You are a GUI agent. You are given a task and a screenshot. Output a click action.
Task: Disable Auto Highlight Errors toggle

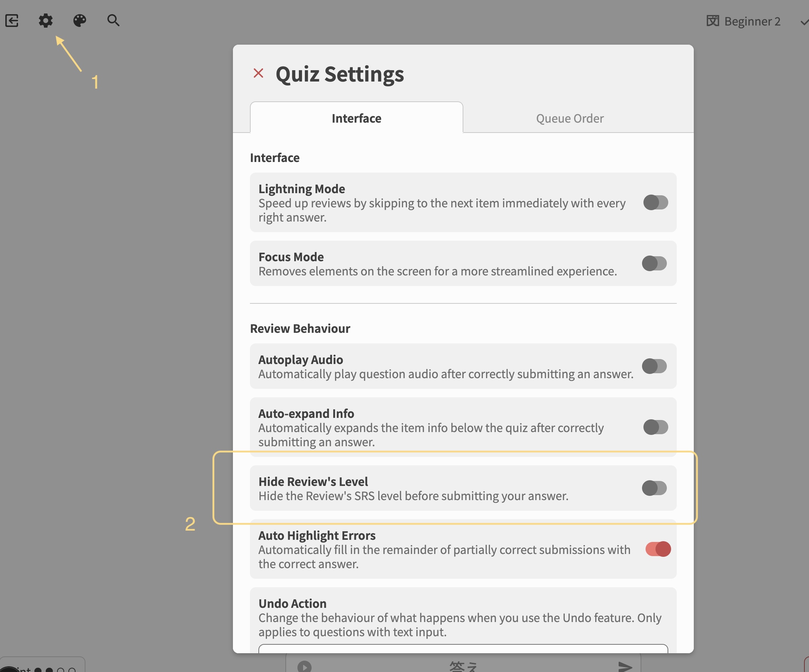click(658, 549)
